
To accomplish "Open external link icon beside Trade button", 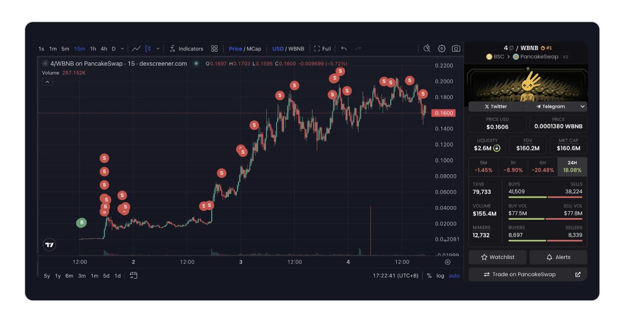I will click(578, 274).
